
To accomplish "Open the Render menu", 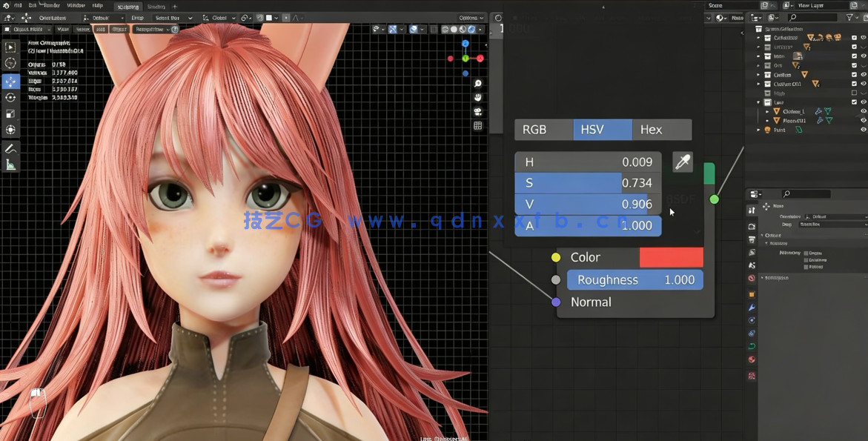I will tap(50, 6).
